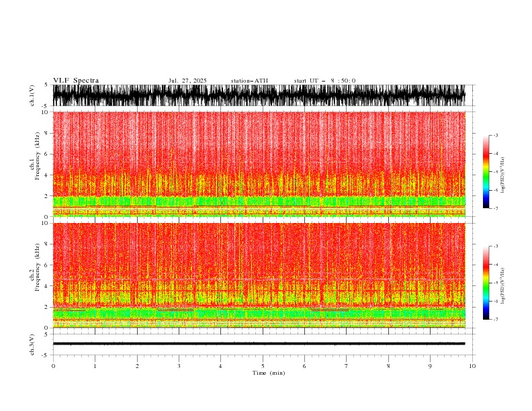
Task: Click the "10" kHz tick of ch.1 frequency axis
Action: (45, 112)
